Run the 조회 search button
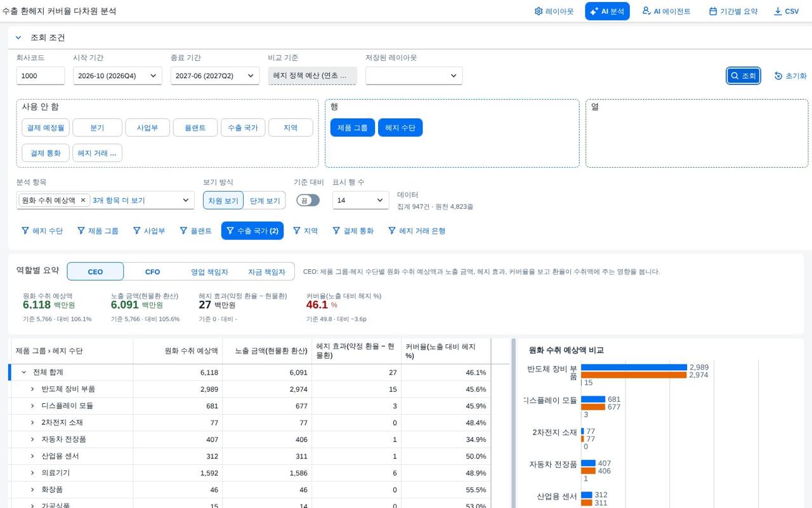 (743, 76)
